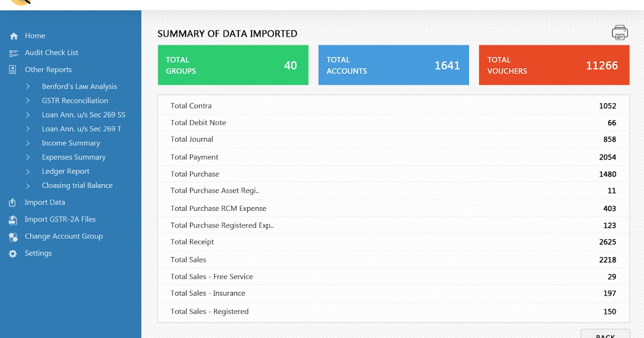The width and height of the screenshot is (644, 338).
Task: Select the Audit Check List icon
Action: click(x=13, y=53)
